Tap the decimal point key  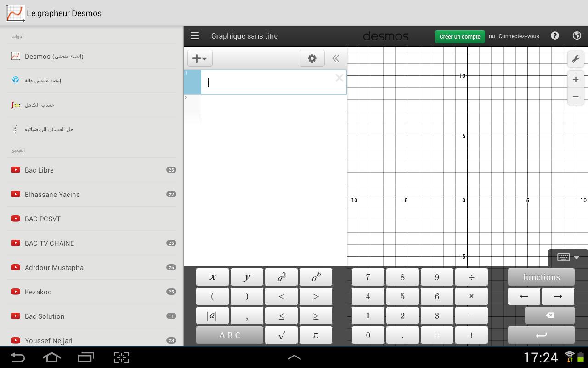click(402, 335)
